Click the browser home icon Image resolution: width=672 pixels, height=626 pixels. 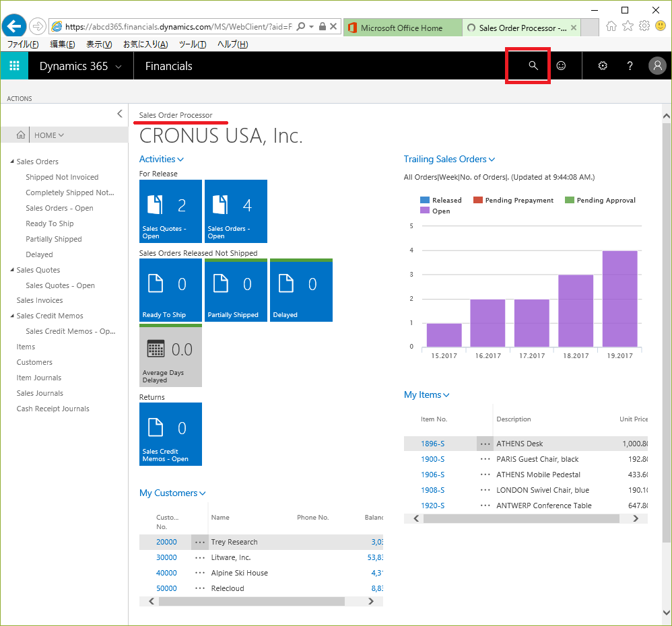click(x=611, y=26)
